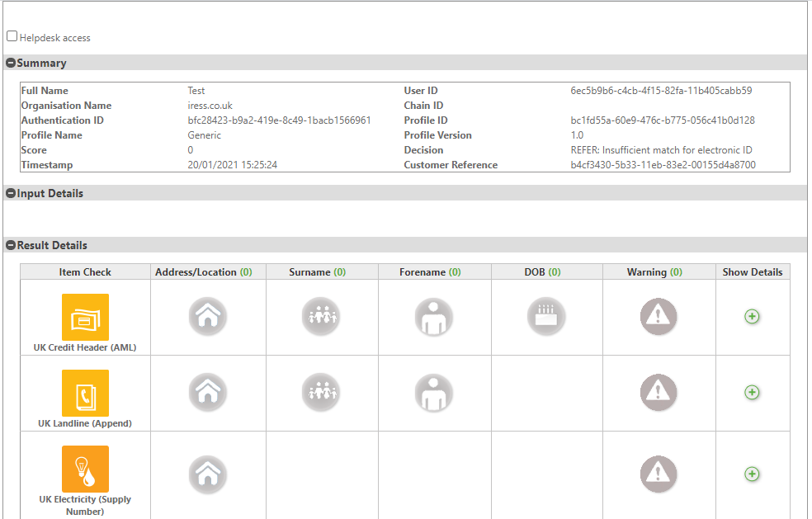Show details for UK Electricity (Supply Number)
The image size is (812, 519).
pos(752,474)
